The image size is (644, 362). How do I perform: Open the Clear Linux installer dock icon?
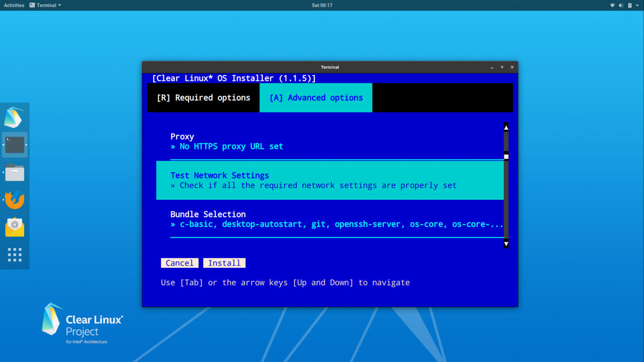tap(14, 117)
